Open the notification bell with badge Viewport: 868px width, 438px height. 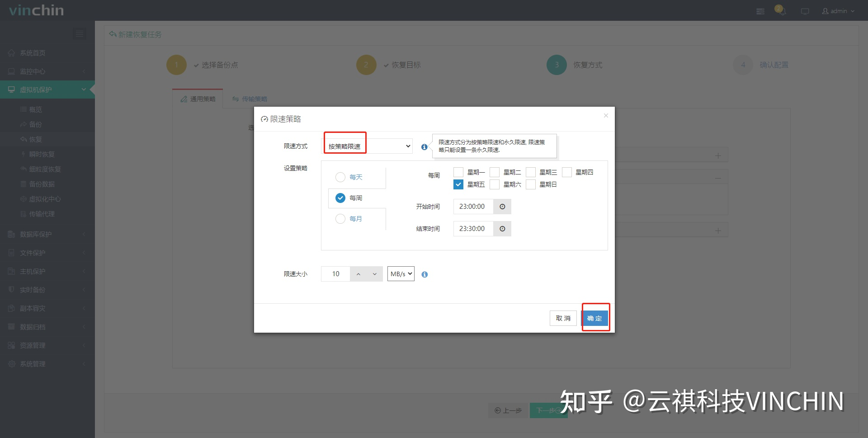781,10
